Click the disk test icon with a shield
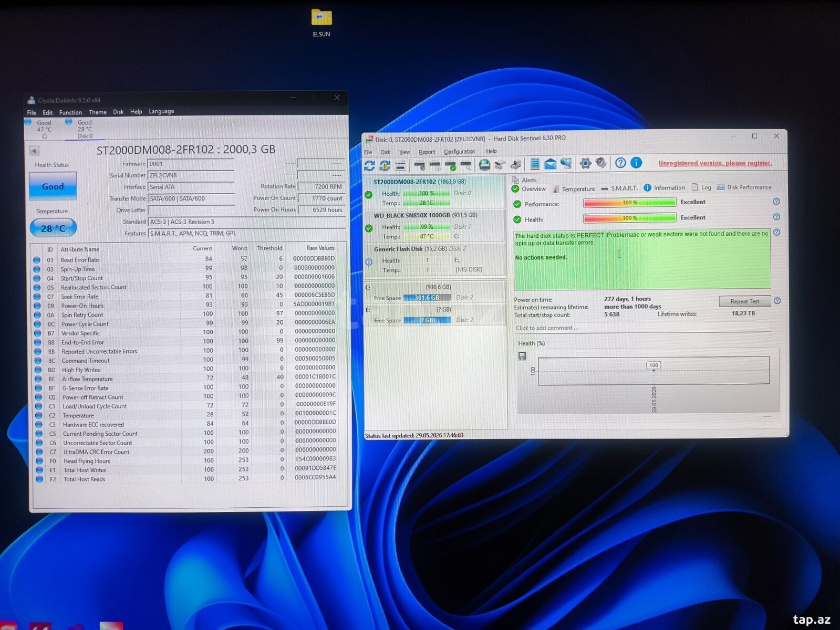840x630 pixels. click(x=420, y=166)
